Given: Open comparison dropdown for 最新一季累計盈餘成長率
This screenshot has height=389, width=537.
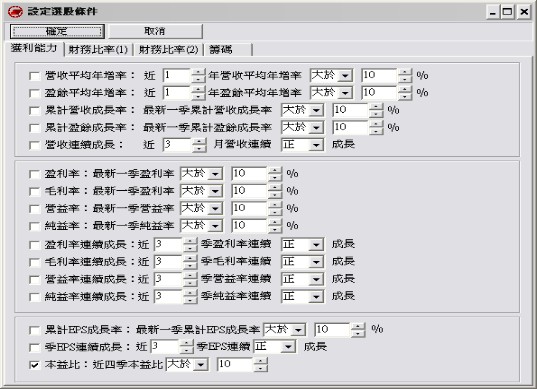Looking at the screenshot, I should pos(302,128).
